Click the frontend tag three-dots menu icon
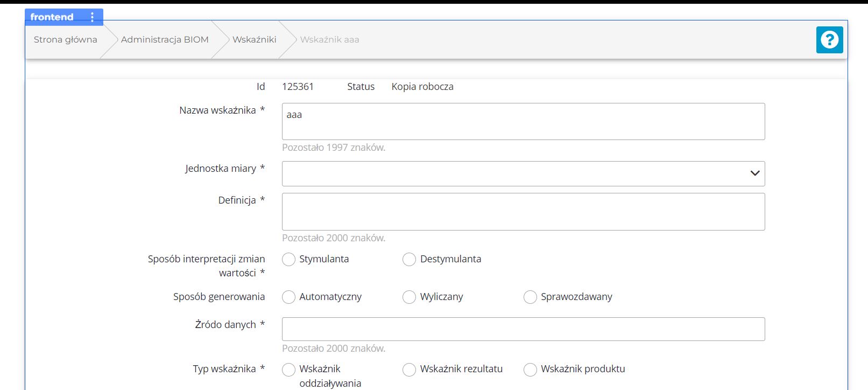Screen dimensions: 868x390 pos(93,17)
